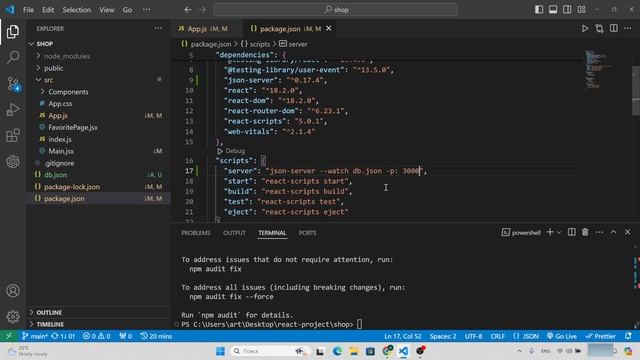Image resolution: width=640 pixels, height=360 pixels.
Task: Click the Go Live status bar button
Action: point(562,336)
